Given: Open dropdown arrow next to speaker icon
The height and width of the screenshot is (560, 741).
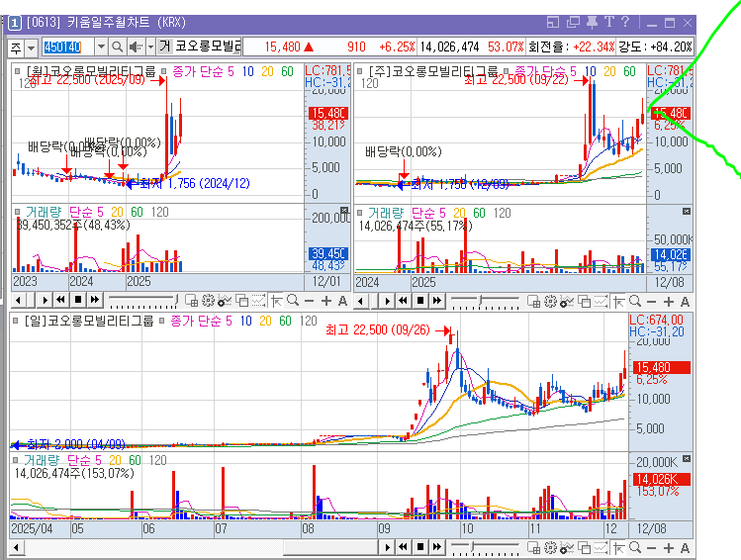Looking at the screenshot, I should click(150, 47).
